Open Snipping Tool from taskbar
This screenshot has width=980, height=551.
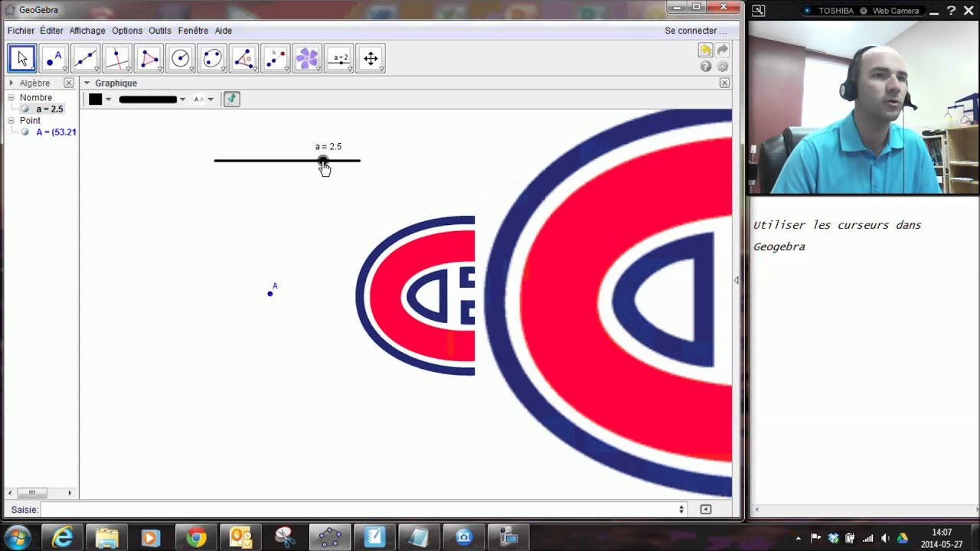pos(284,537)
